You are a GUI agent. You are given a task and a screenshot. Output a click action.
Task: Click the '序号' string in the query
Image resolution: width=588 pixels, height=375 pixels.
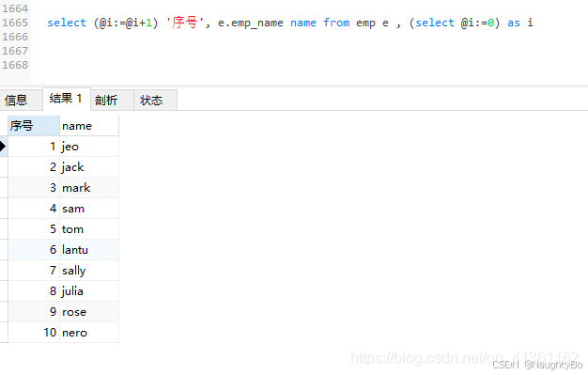tap(185, 23)
